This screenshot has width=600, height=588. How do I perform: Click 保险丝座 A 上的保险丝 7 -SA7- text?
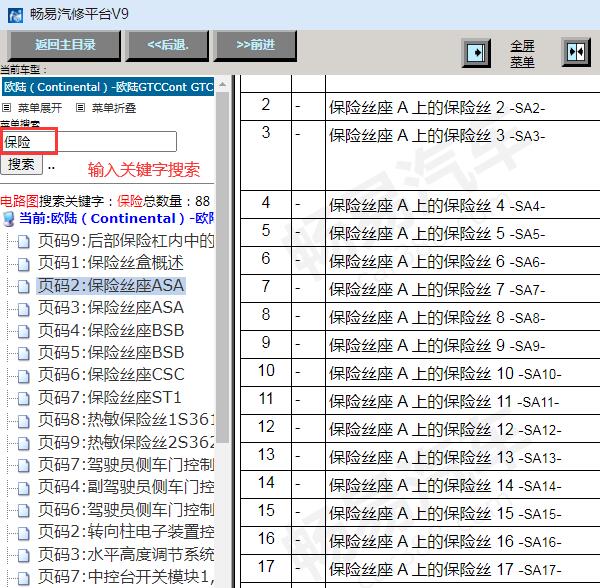click(x=437, y=290)
